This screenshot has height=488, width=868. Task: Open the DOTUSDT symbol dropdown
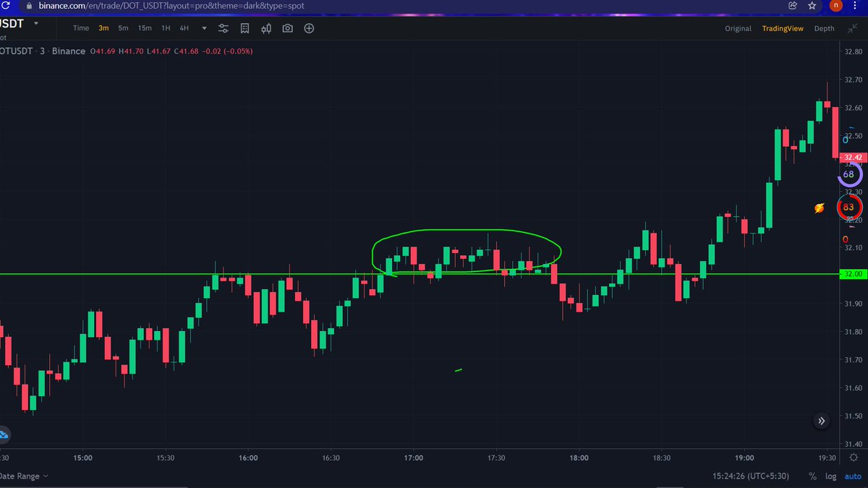pyautogui.click(x=38, y=22)
